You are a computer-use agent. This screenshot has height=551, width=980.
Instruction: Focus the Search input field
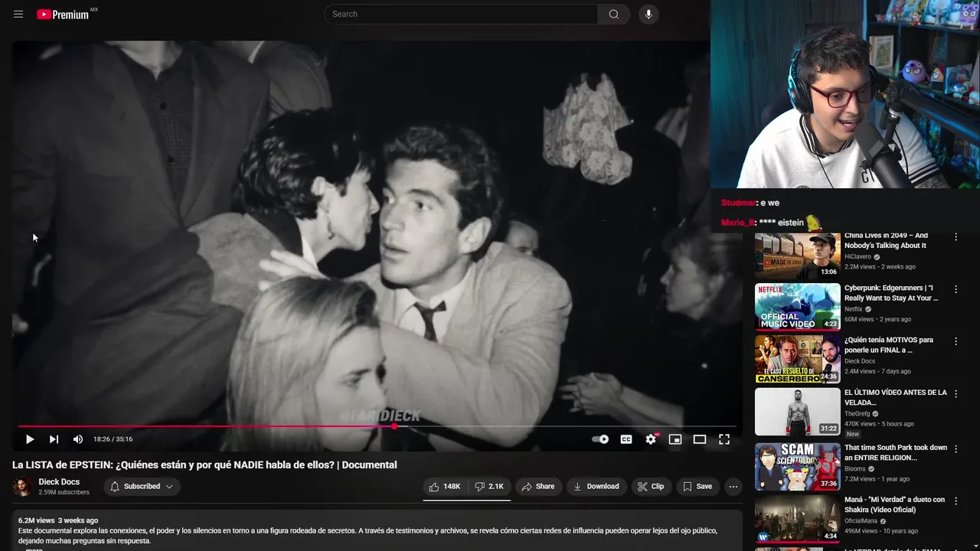point(461,14)
